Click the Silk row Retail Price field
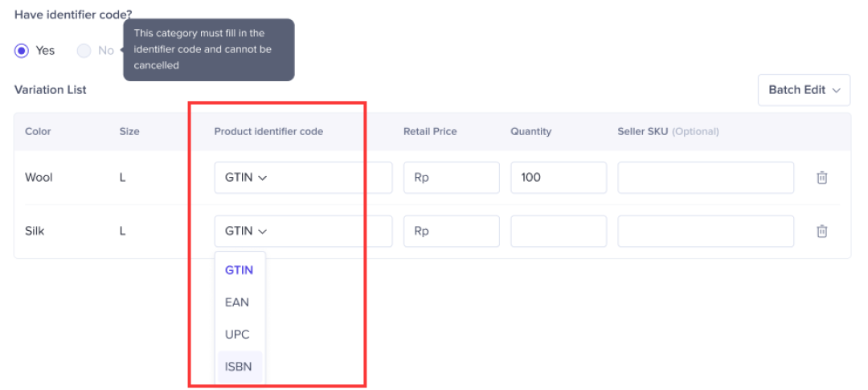The image size is (868, 390). coord(451,231)
